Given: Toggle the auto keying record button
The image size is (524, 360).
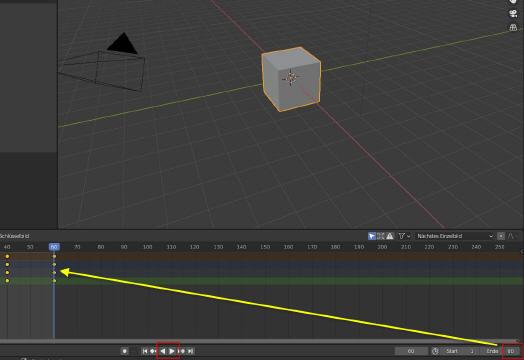Looking at the screenshot, I should click(x=125, y=351).
